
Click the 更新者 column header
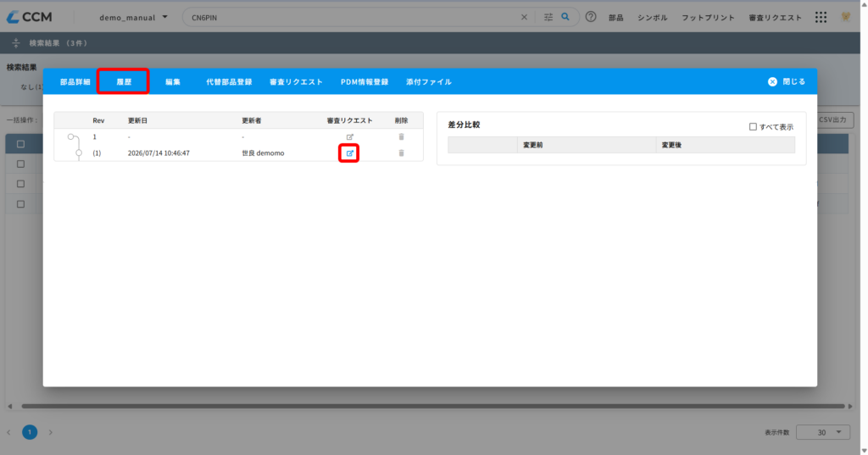(x=251, y=120)
